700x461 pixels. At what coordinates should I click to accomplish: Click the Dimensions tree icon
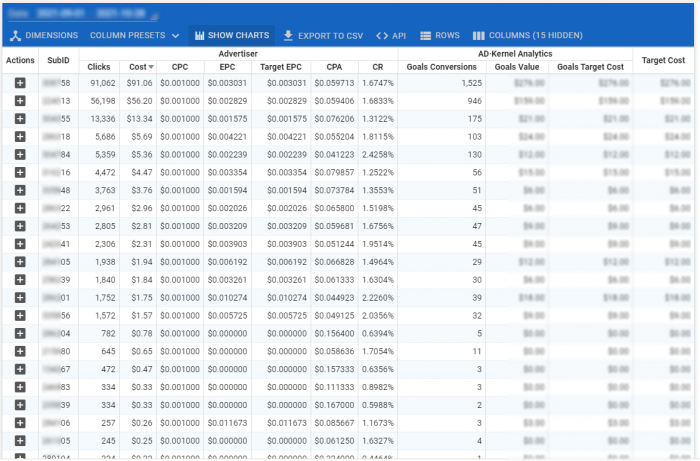pyautogui.click(x=16, y=36)
